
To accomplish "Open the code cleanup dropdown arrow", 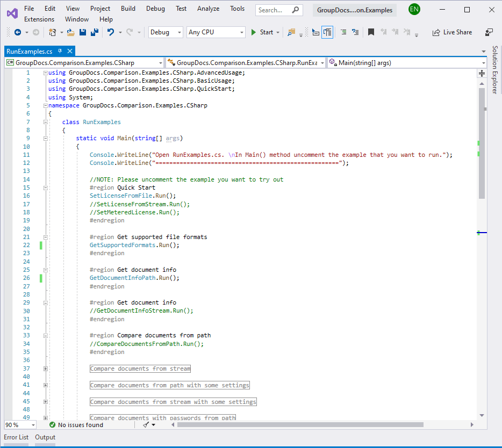I will pyautogui.click(x=153, y=425).
